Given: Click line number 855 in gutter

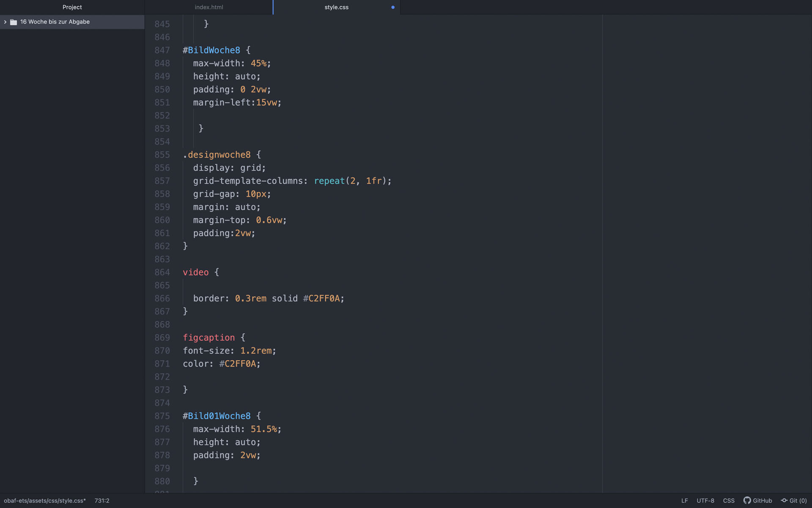Looking at the screenshot, I should click(x=162, y=155).
